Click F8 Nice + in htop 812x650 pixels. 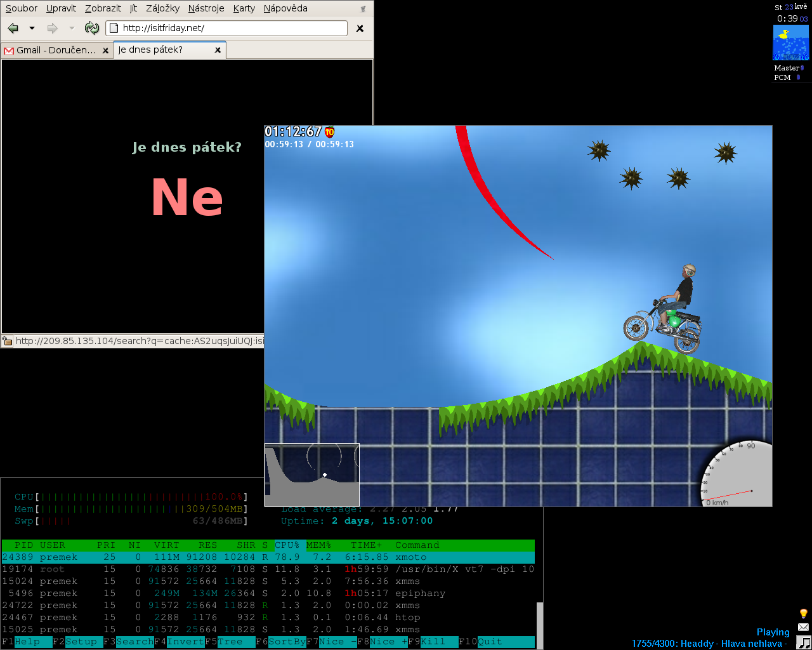click(382, 642)
